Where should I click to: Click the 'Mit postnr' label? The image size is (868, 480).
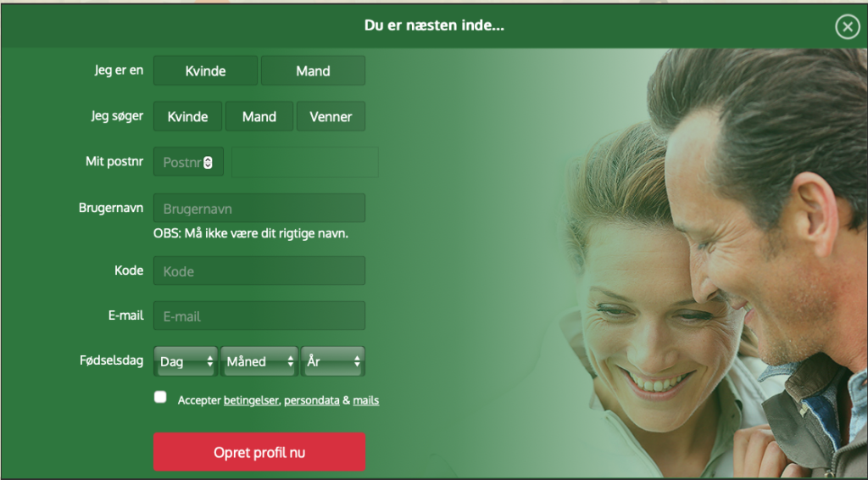pyautogui.click(x=114, y=162)
